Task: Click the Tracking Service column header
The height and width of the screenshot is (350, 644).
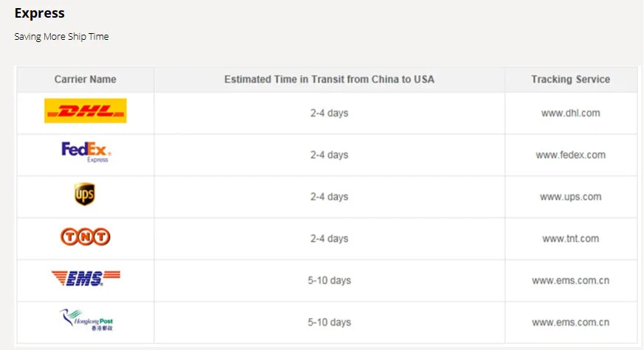Action: point(570,80)
